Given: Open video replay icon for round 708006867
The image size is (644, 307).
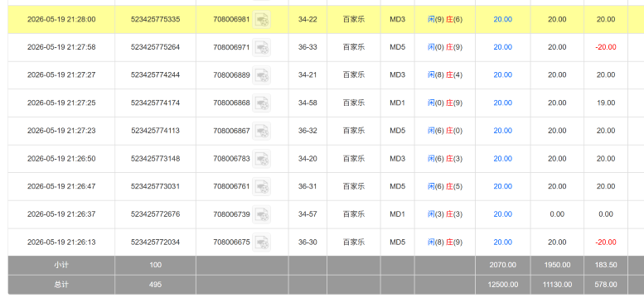Looking at the screenshot, I should point(262,131).
